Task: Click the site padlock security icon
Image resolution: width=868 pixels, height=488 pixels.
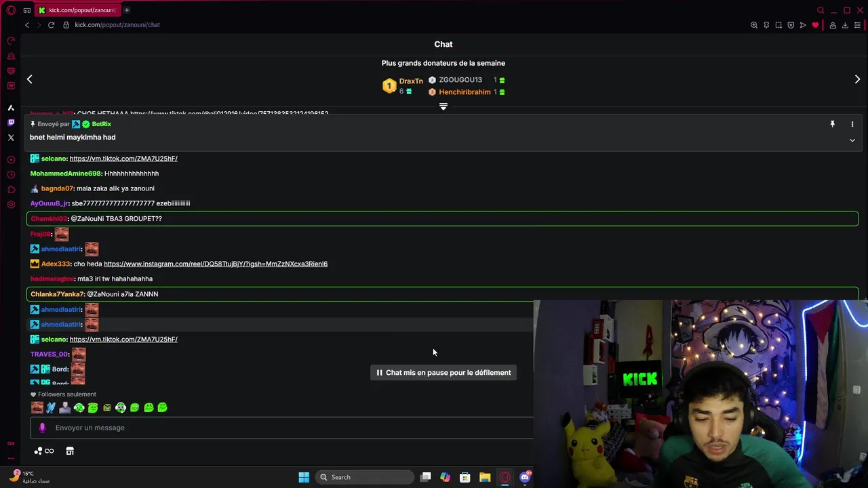Action: pyautogui.click(x=66, y=25)
